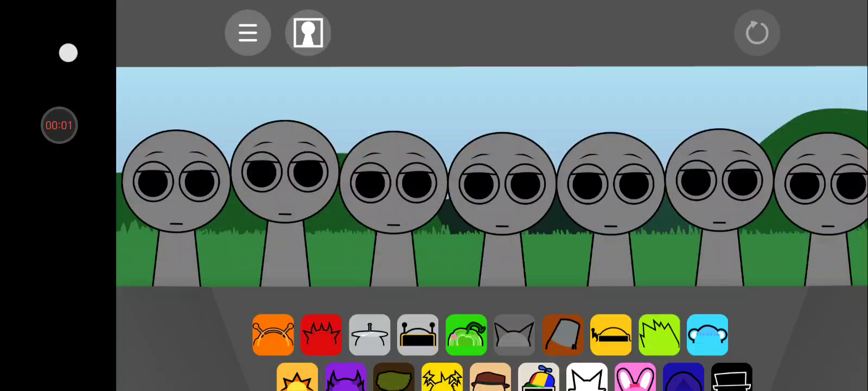Pick the rainbow propeller cap icon

pyautogui.click(x=539, y=377)
